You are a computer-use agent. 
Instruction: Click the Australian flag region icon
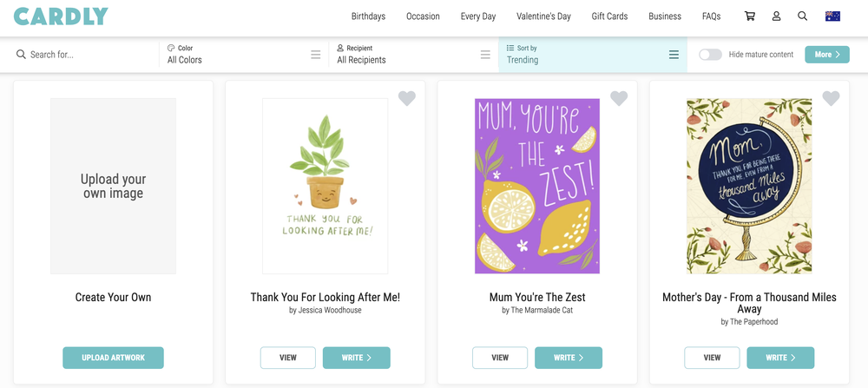click(x=832, y=16)
